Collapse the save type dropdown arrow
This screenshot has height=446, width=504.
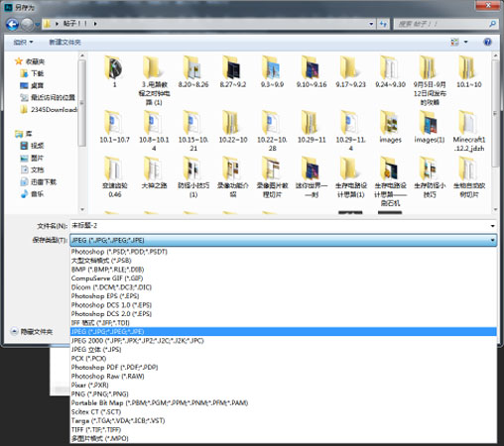(492, 240)
